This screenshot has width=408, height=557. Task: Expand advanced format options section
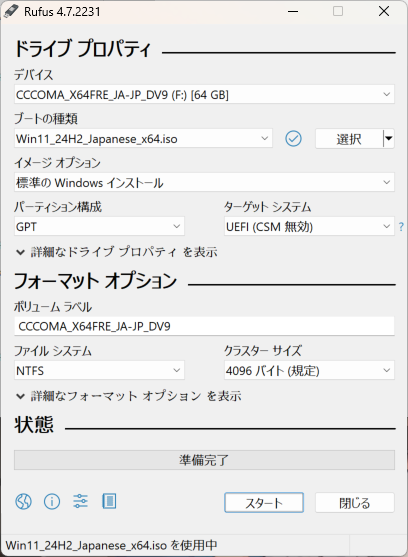coord(129,396)
